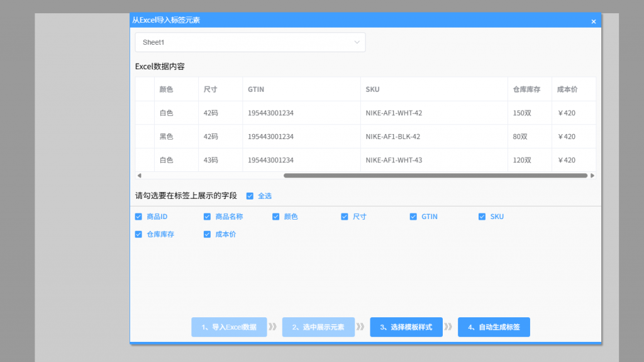644x362 pixels.
Task: Uncheck the 全选 select-all checkbox
Action: (250, 196)
